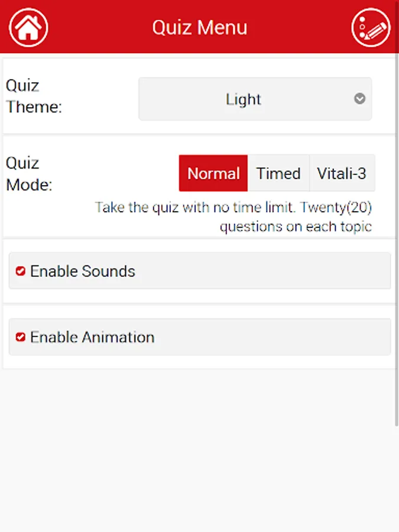Click the theme dropdown arrow icon

359,99
